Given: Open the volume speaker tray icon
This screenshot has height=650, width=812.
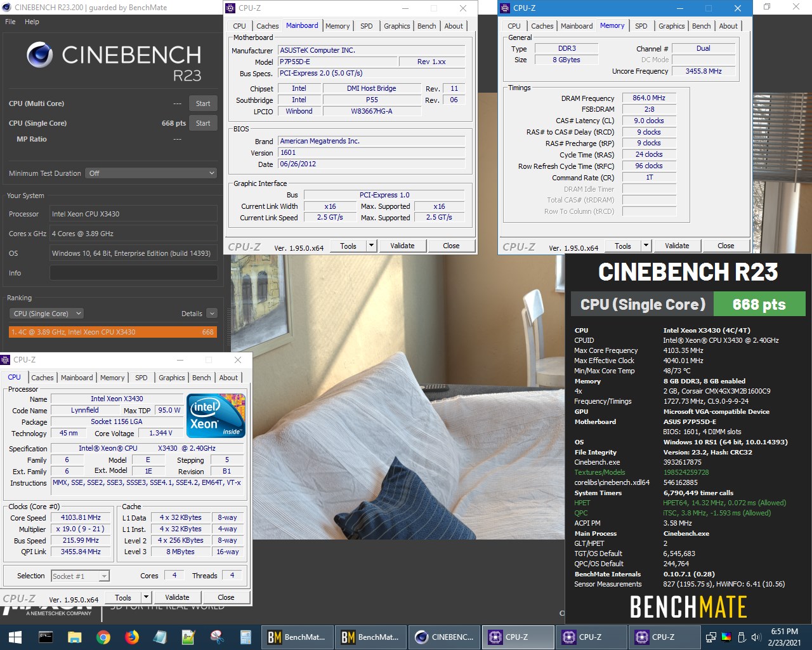Looking at the screenshot, I should 756,637.
